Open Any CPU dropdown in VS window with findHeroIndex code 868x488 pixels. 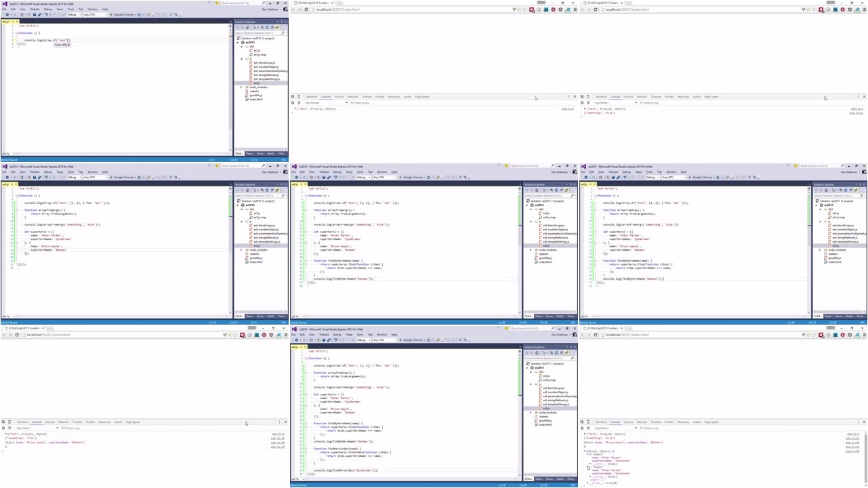tap(385, 340)
